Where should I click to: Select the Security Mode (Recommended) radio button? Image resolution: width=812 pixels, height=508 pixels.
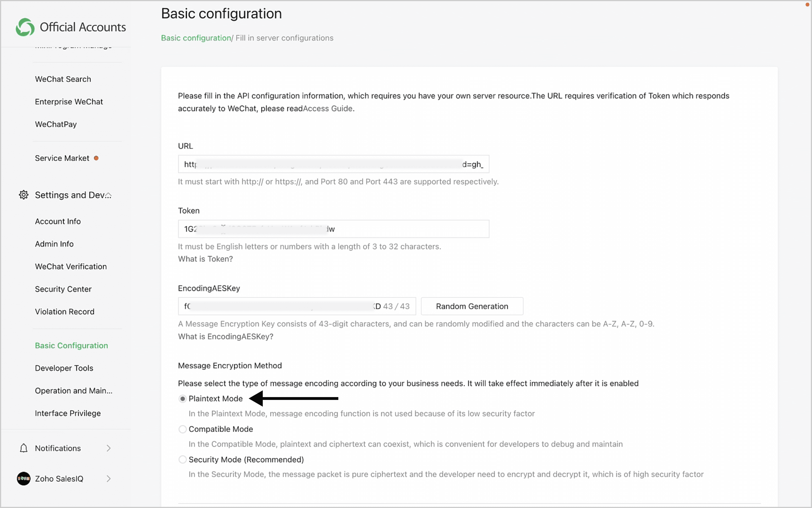182,460
